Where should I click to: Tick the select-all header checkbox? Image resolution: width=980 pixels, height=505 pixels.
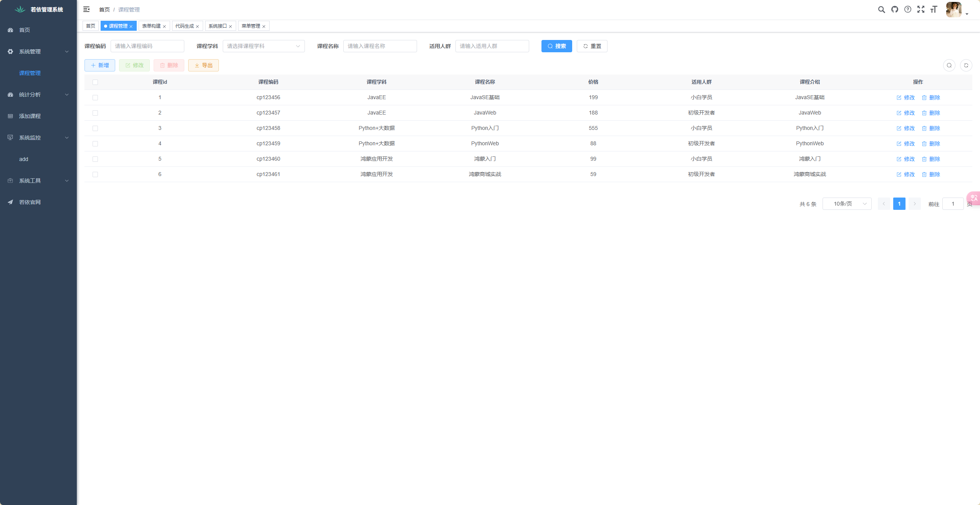95,82
